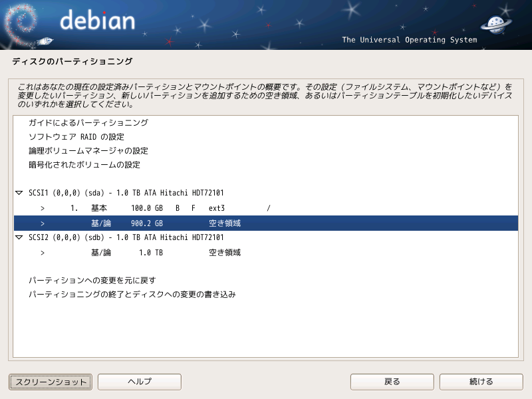Click the 続ける button to continue
This screenshot has height=399, width=532.
click(481, 382)
